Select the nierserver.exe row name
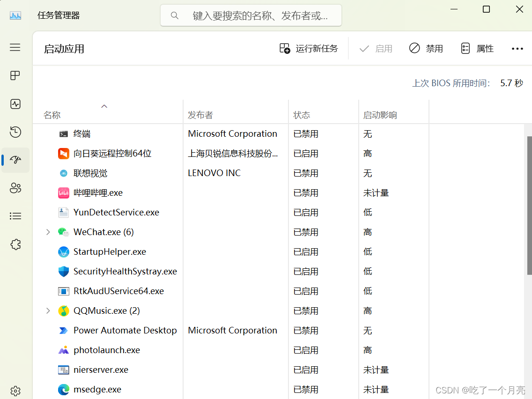The height and width of the screenshot is (399, 532). point(101,370)
